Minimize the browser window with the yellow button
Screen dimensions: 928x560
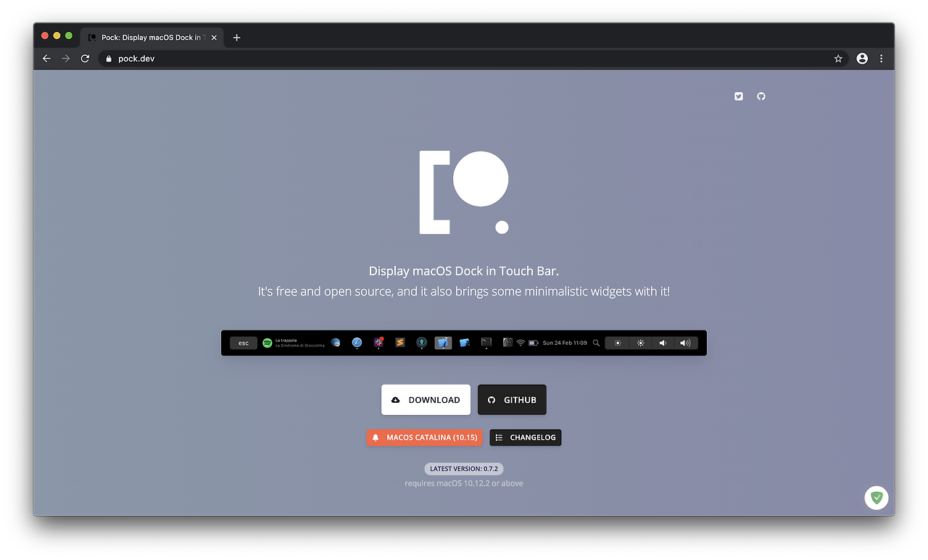(x=57, y=35)
